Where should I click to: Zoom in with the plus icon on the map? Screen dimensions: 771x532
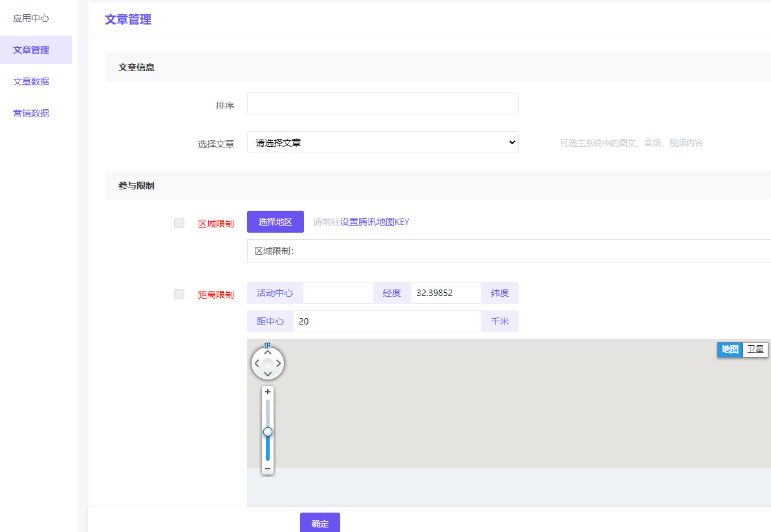268,391
